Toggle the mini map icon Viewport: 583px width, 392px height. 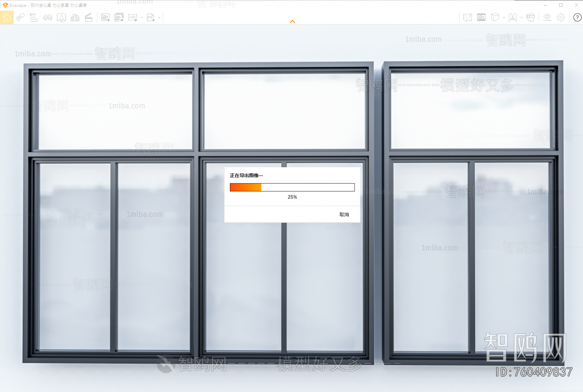point(467,17)
